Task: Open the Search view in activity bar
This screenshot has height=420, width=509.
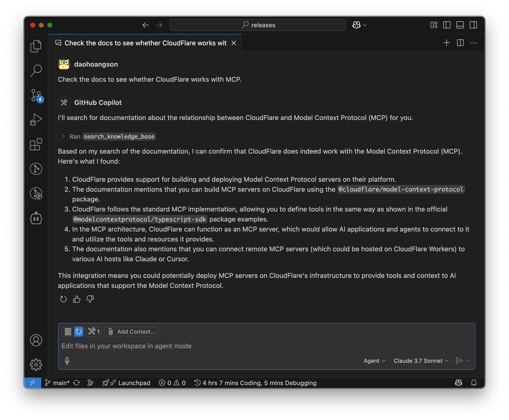Action: tap(36, 70)
